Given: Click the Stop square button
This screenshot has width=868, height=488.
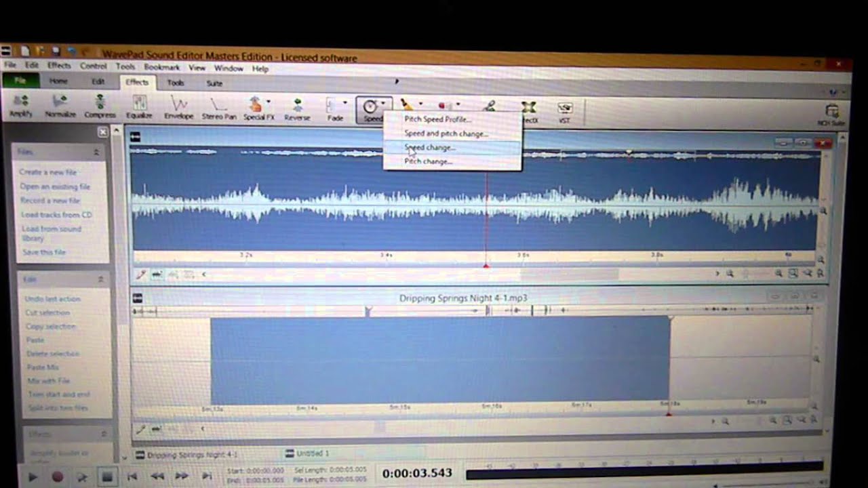Looking at the screenshot, I should 107,477.
